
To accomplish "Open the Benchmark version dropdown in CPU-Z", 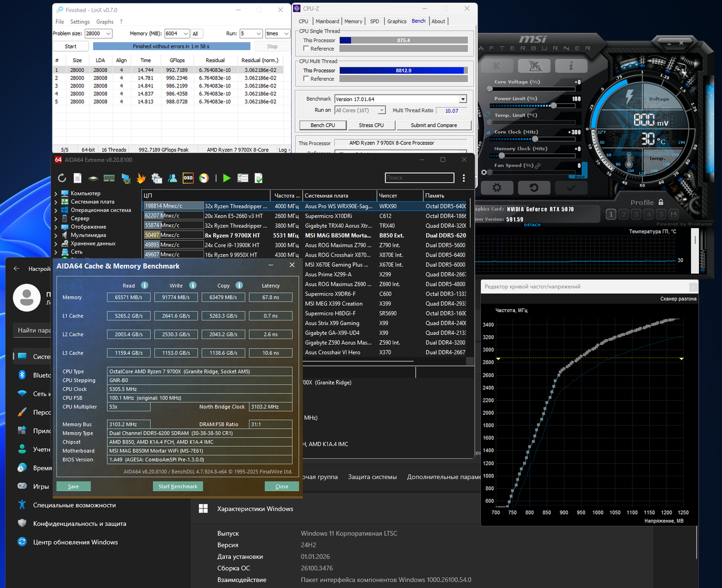I will (x=463, y=99).
